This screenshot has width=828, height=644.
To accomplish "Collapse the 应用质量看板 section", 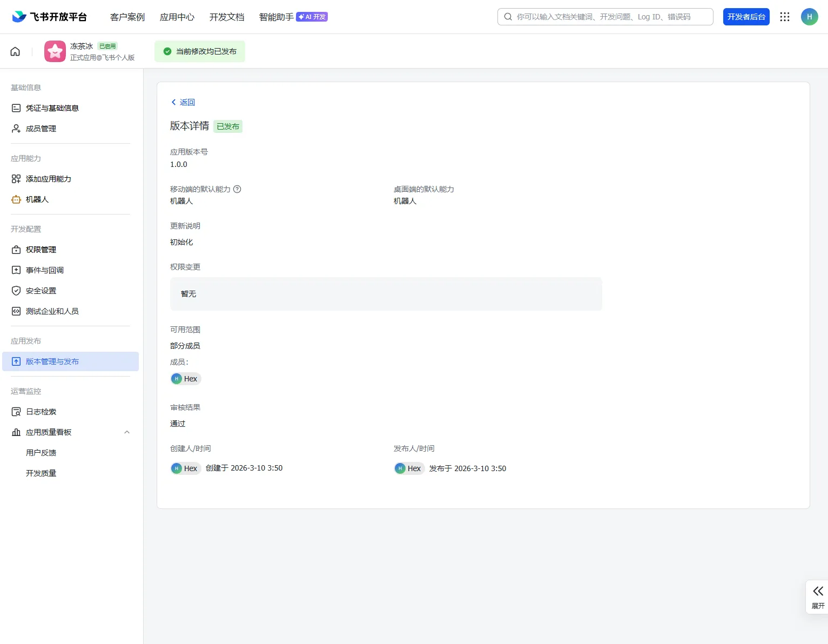I will click(127, 432).
